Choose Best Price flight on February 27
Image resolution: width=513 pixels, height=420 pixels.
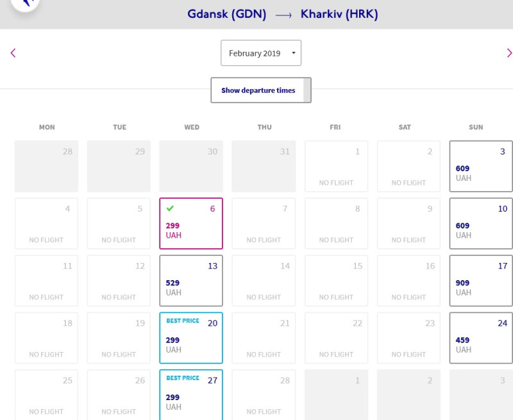(x=191, y=395)
